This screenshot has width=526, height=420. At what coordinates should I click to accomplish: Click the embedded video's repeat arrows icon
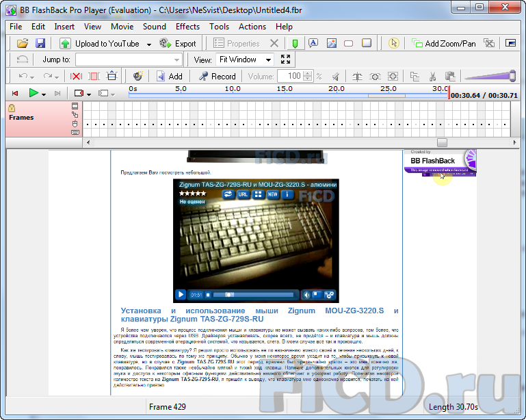(228, 194)
